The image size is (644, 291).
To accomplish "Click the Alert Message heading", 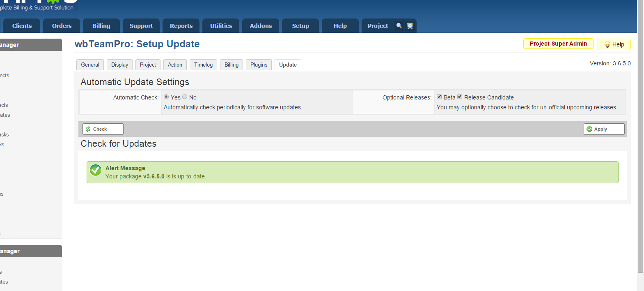I will pos(125,168).
